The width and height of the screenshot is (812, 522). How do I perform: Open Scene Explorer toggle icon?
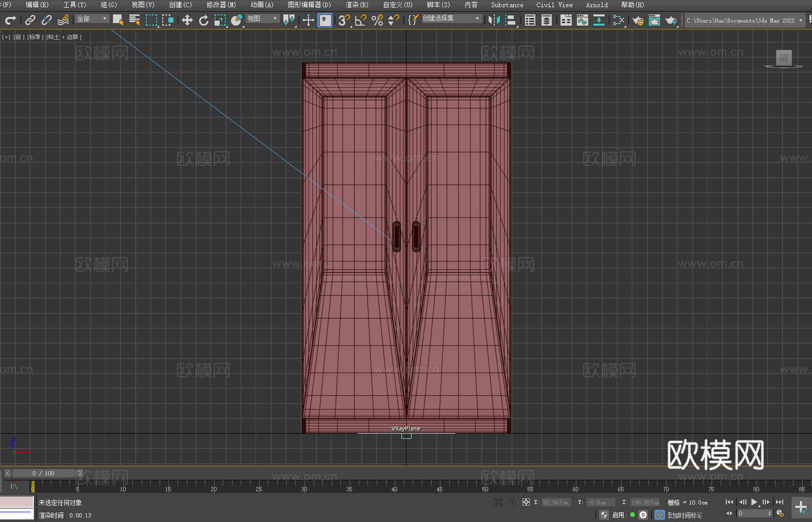[530, 20]
